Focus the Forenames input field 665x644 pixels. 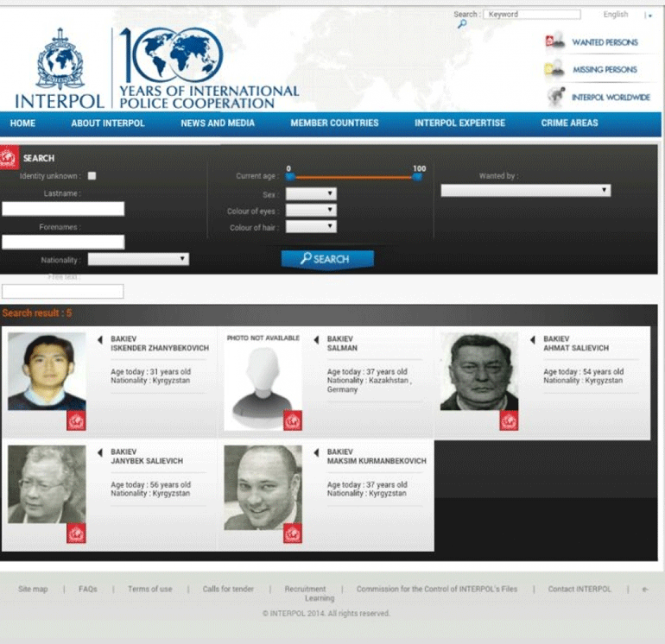(63, 242)
